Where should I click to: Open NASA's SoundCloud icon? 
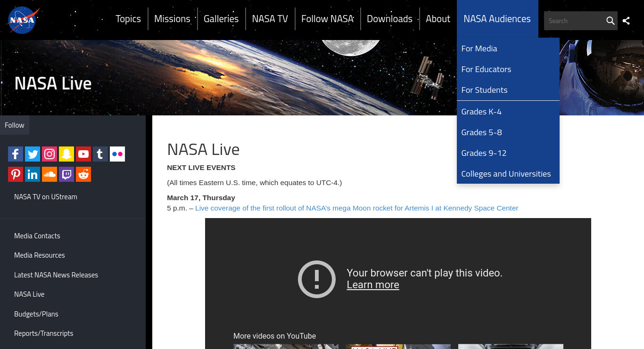pyautogui.click(x=50, y=174)
